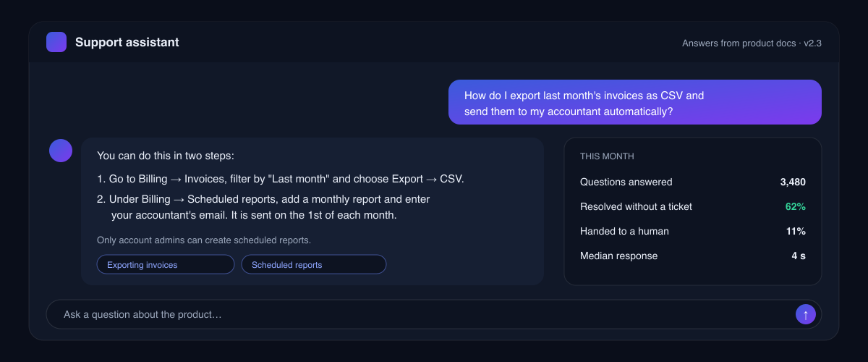Click the Median response label
The image size is (868, 362).
click(619, 256)
